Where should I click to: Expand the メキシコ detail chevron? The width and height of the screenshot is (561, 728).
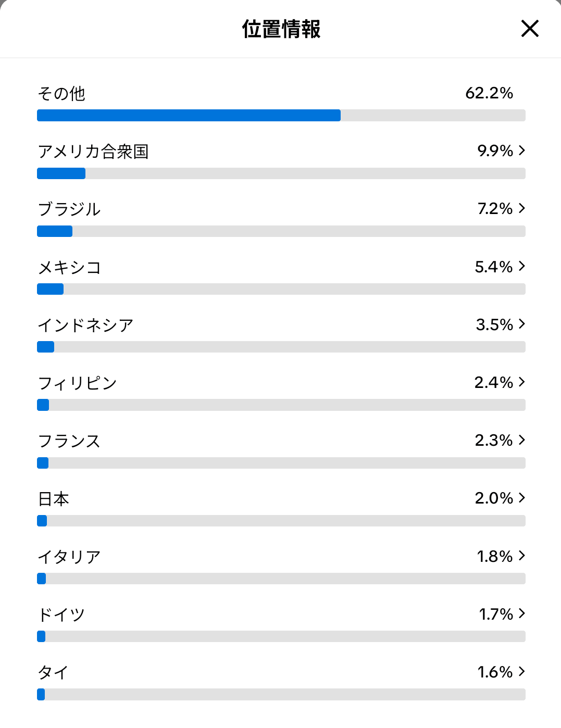click(522, 267)
